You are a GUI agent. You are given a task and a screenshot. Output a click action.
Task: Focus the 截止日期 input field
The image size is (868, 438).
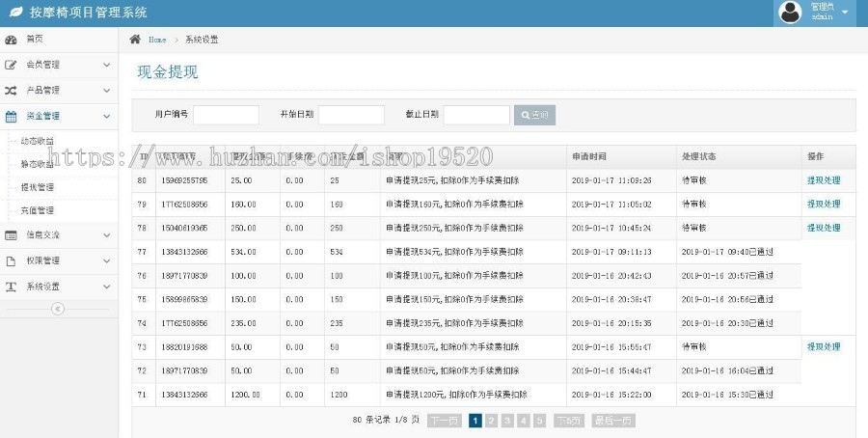476,115
